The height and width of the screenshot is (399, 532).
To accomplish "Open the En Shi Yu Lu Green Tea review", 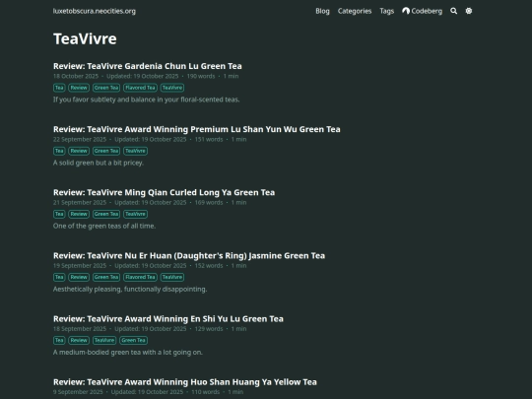I will (x=168, y=319).
